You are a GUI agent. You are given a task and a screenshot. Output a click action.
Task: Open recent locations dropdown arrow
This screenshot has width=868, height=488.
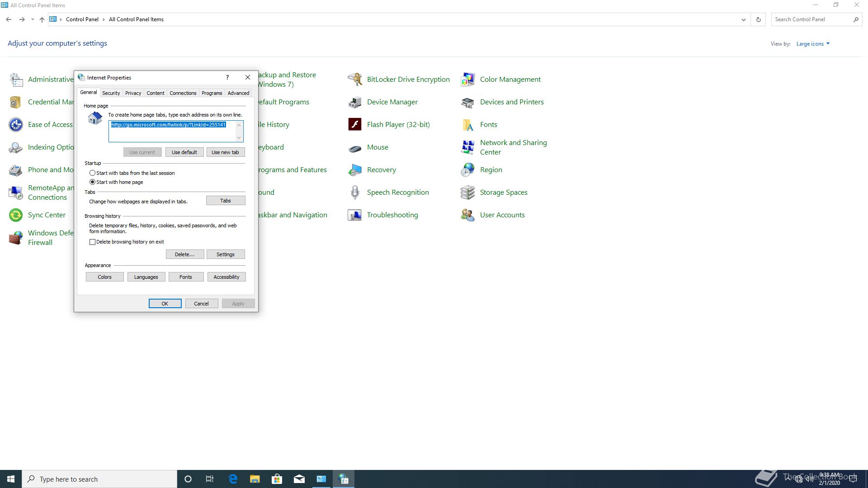pos(33,19)
